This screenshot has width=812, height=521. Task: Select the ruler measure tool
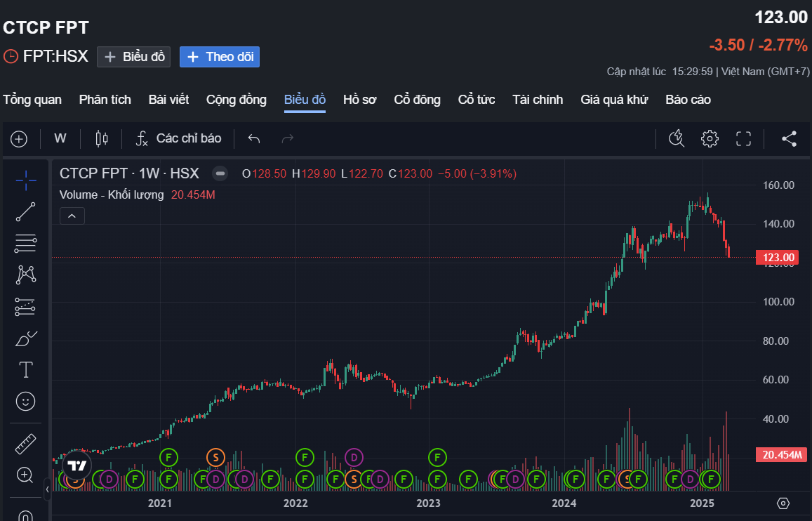(26, 444)
